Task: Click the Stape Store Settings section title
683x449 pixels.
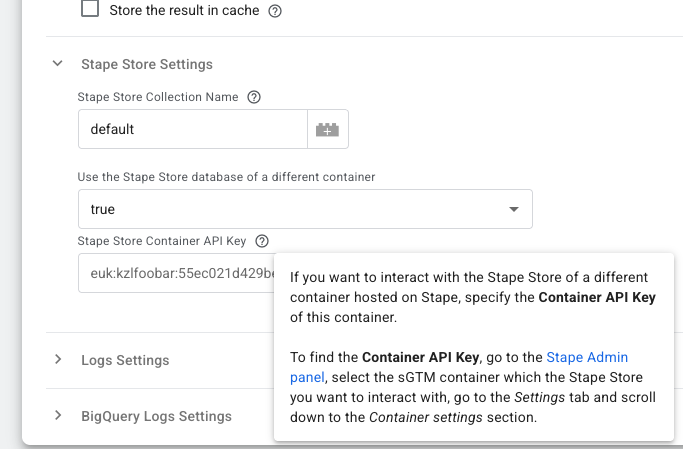Action: [x=146, y=64]
